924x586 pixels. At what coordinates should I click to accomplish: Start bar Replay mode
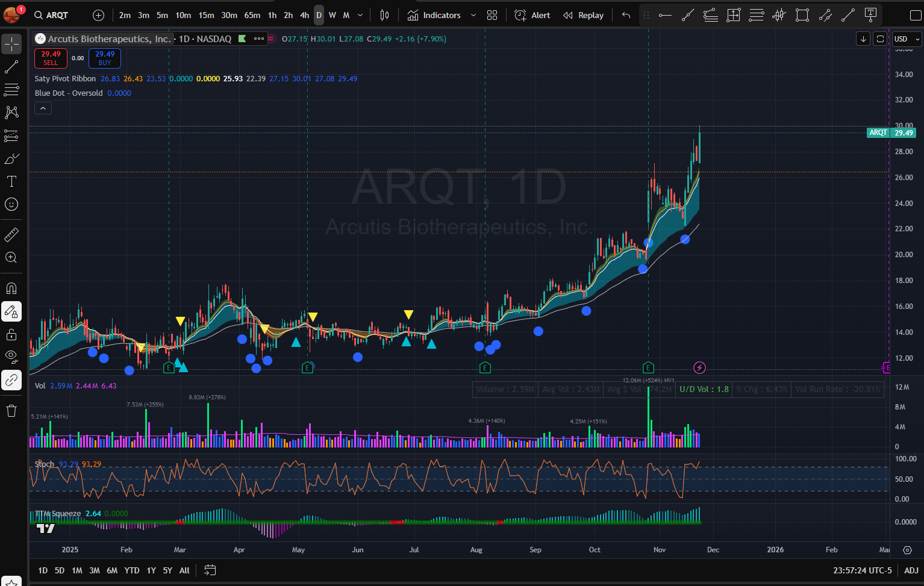(x=583, y=15)
